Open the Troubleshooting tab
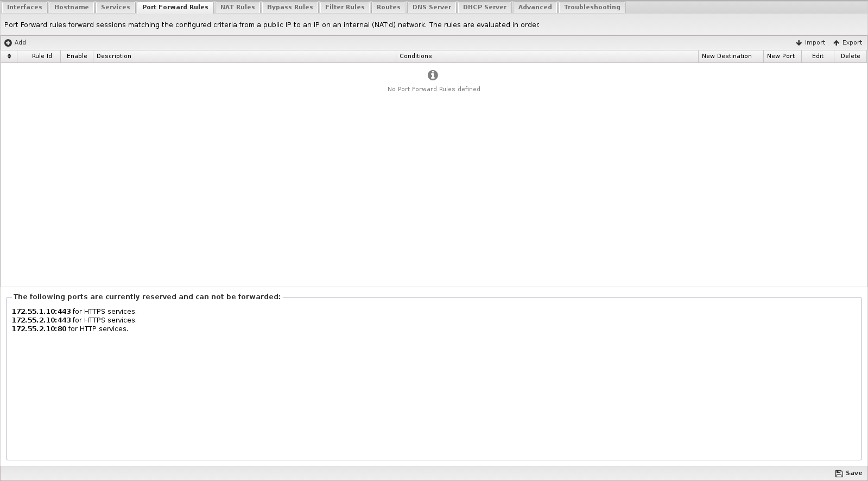Screen dimensions: 868x481 592,7
